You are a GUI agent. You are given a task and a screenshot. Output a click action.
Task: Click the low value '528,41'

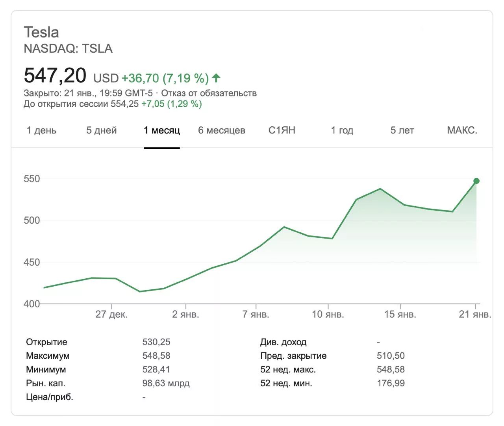tap(156, 369)
